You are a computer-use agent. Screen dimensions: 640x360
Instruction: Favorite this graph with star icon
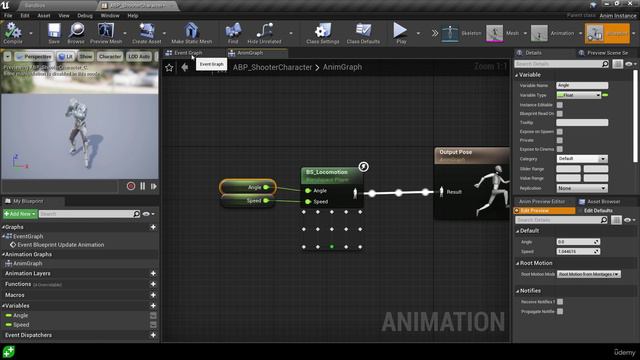click(x=169, y=67)
